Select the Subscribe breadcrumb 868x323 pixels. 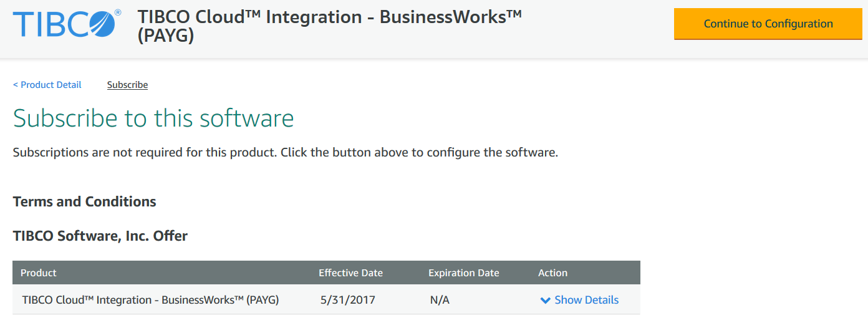(x=127, y=85)
